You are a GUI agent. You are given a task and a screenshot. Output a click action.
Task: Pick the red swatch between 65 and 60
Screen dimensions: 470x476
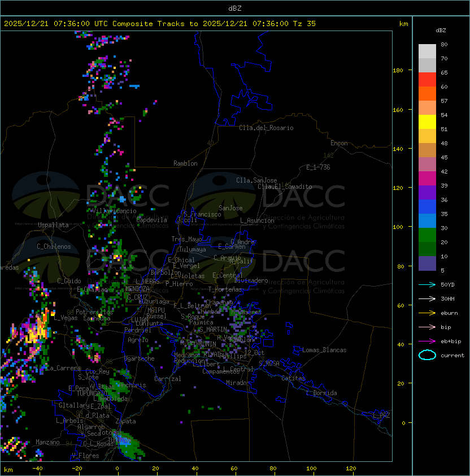tap(427, 80)
